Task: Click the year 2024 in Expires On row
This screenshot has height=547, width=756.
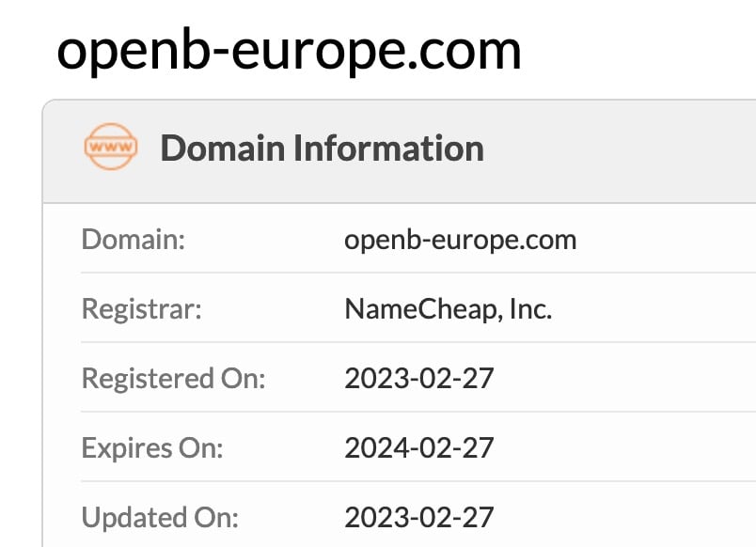Action: coord(373,448)
